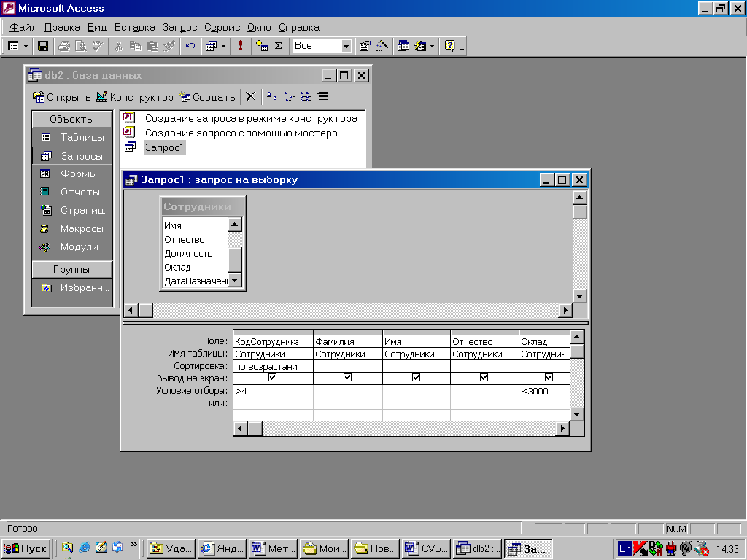Uncheck show box for КодСотрудника column
The width and height of the screenshot is (747, 560).
click(273, 378)
